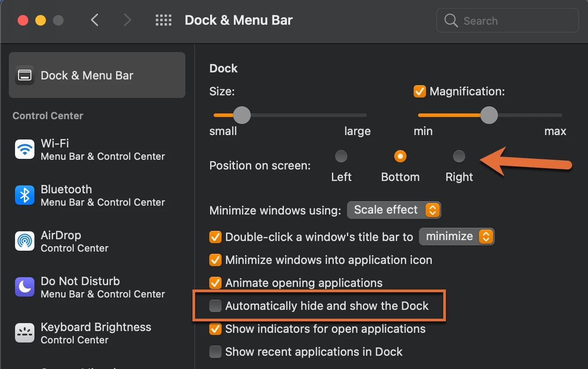This screenshot has height=369, width=588.
Task: Click the Magnification slider knob
Action: coord(489,115)
